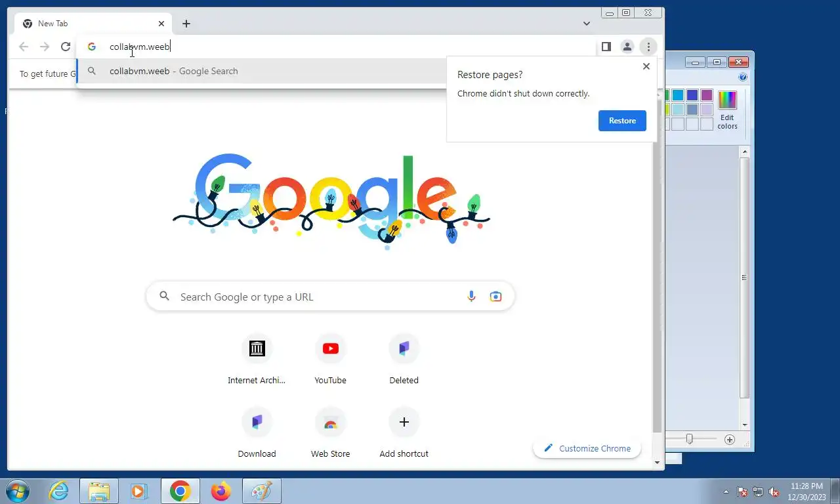
Task: Open Paint Help question mark icon
Action: pyautogui.click(x=743, y=77)
